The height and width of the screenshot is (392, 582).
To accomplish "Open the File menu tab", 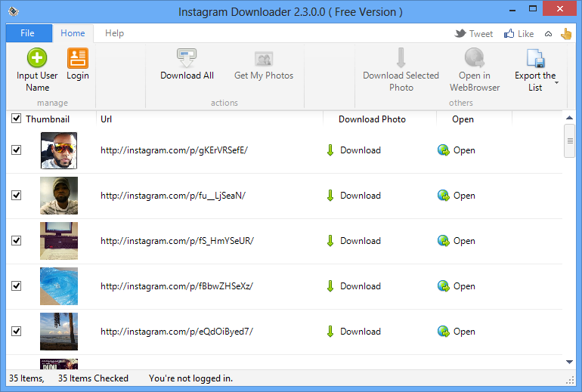I will (29, 33).
